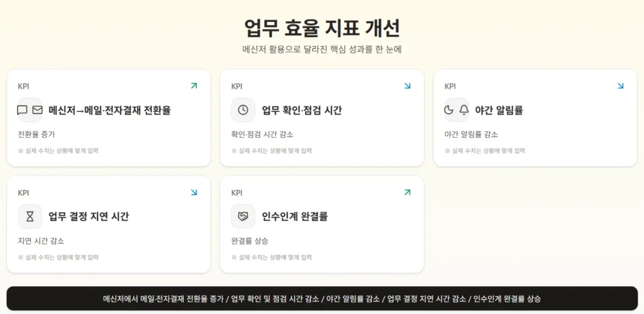
Task: Click the clock icon for 업무 확인·점검 시간
Action: click(x=243, y=110)
